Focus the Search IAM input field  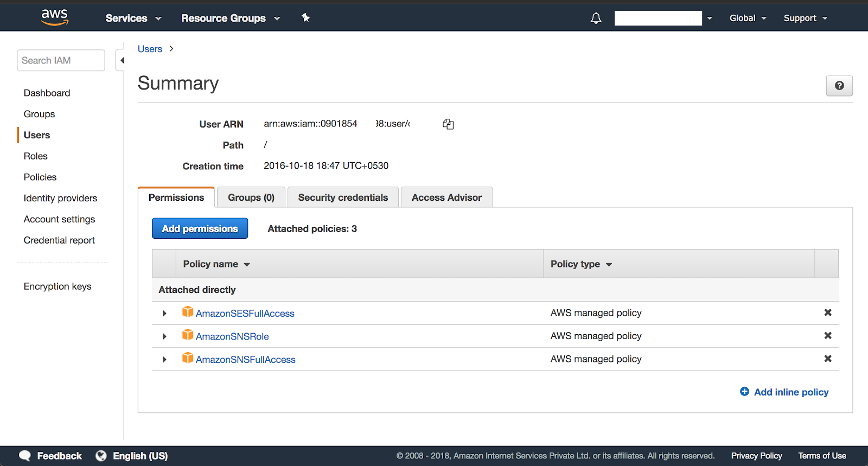tap(61, 60)
